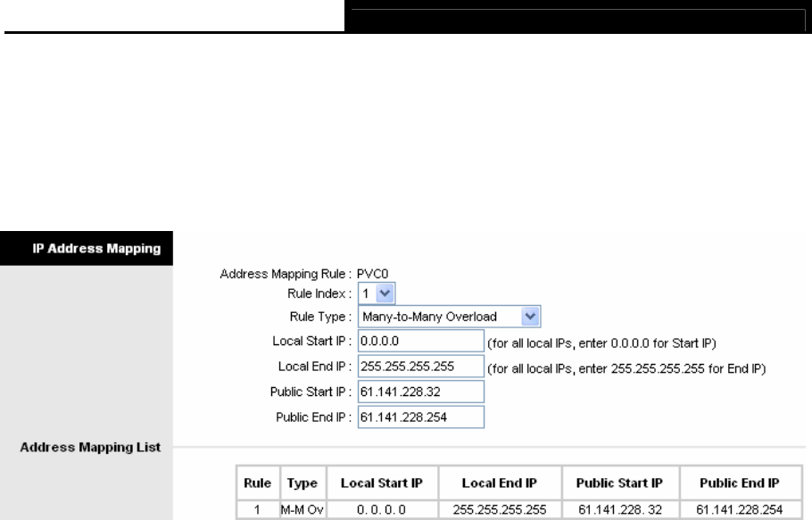Select the Local Start IP column header
The image size is (812, 520).
point(382,483)
